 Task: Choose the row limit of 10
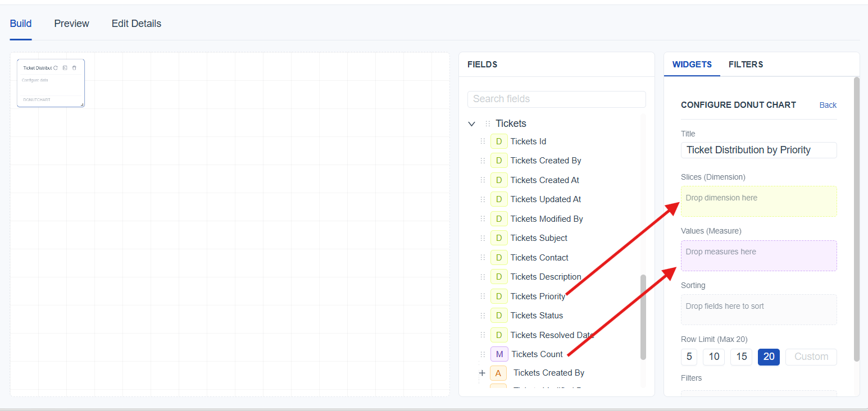click(x=714, y=357)
